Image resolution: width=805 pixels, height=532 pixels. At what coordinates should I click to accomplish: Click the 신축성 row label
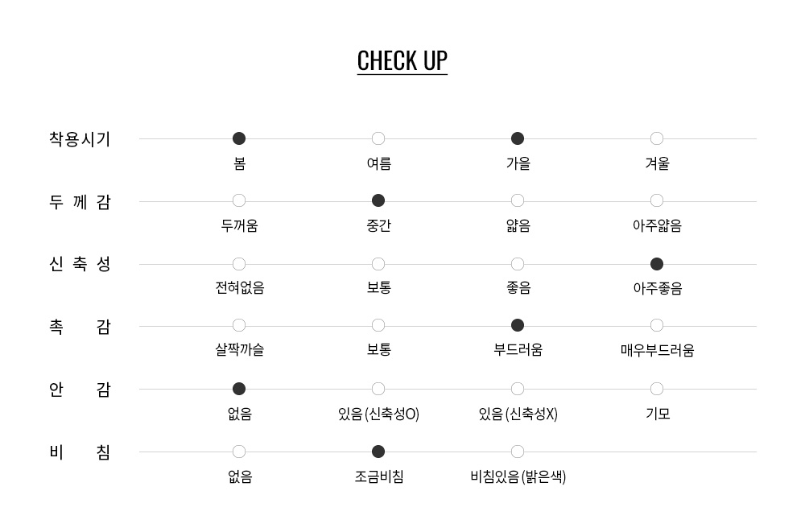tap(80, 264)
